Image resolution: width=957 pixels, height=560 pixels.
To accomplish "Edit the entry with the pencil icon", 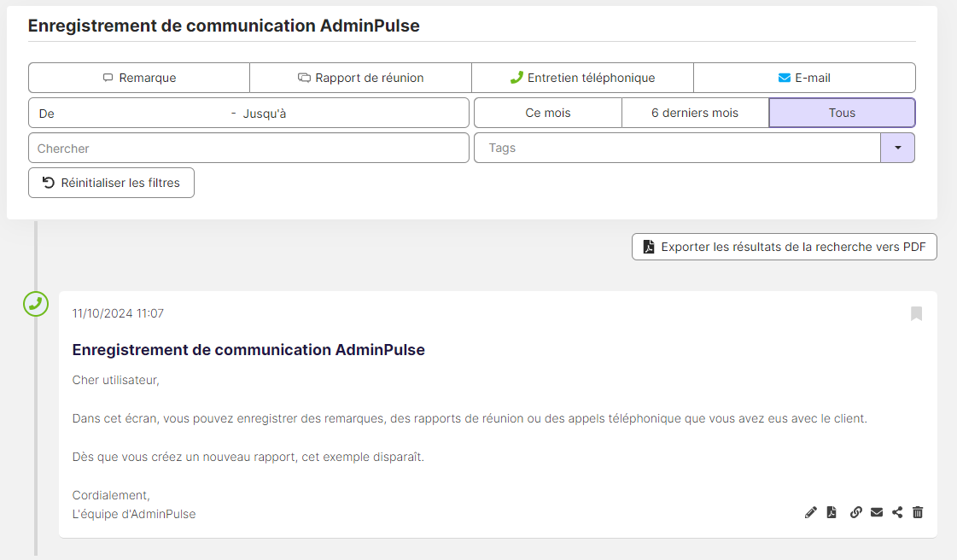I will (810, 512).
